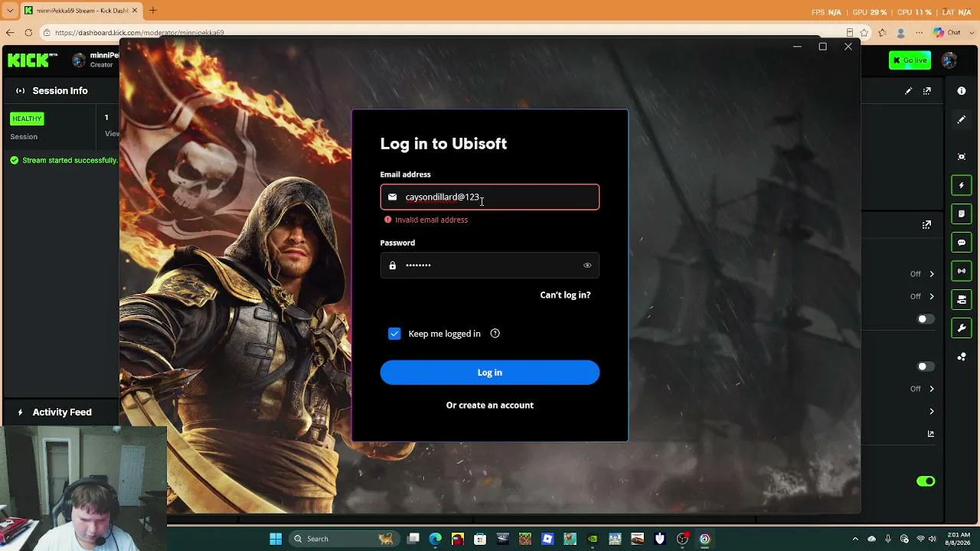Open the wrench tools panel in Kick sidebar
980x551 pixels.
(962, 328)
